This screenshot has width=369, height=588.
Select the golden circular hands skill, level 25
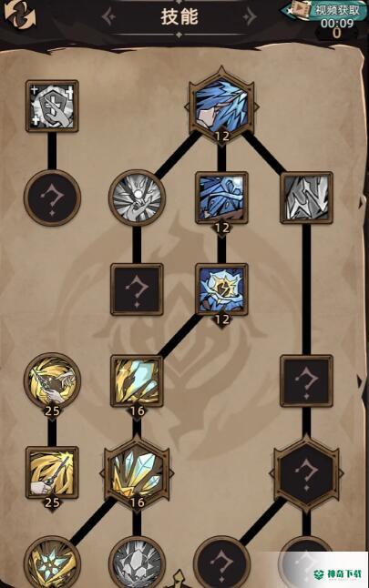click(x=52, y=381)
